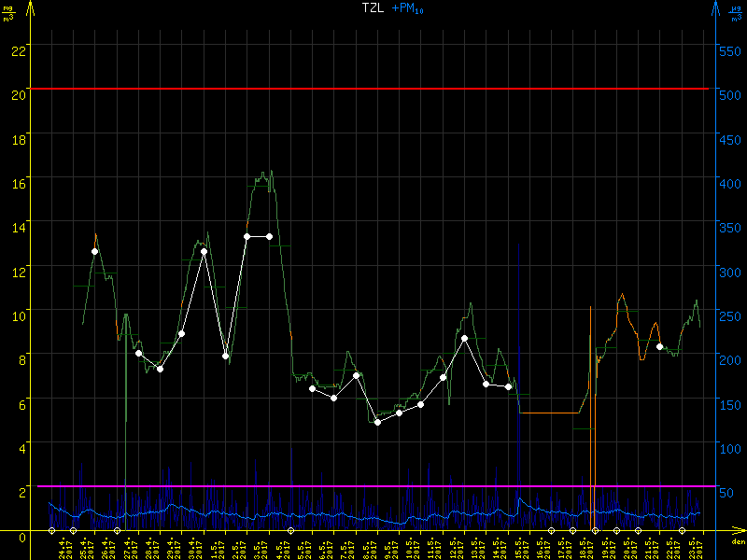Click the first white data point
Image resolution: width=747 pixels, height=560 pixels.
[95, 252]
